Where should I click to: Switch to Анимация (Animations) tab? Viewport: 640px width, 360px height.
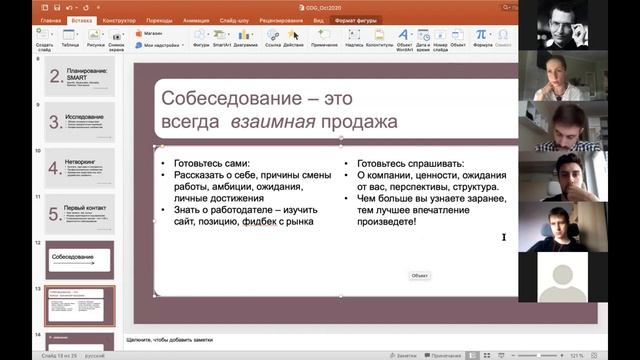tap(196, 20)
